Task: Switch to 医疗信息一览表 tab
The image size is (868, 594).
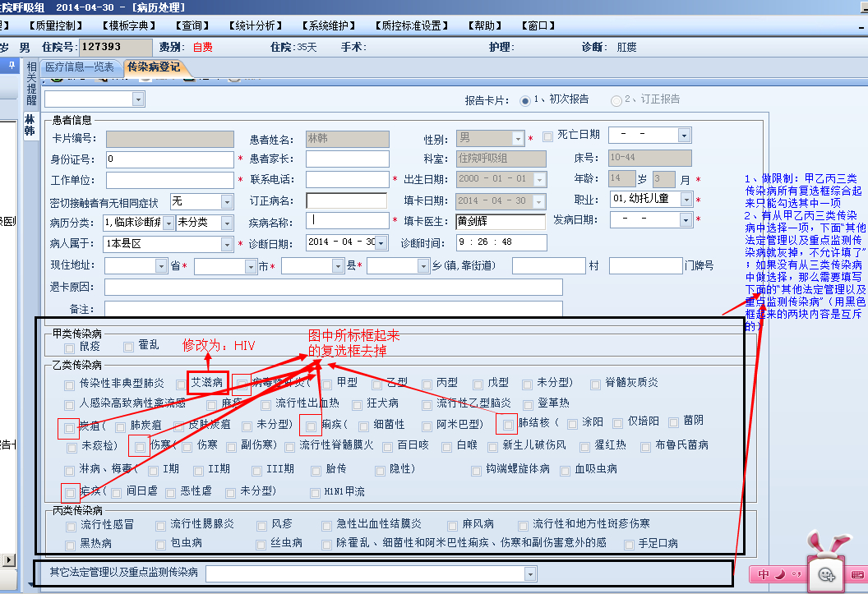Action: coord(80,67)
